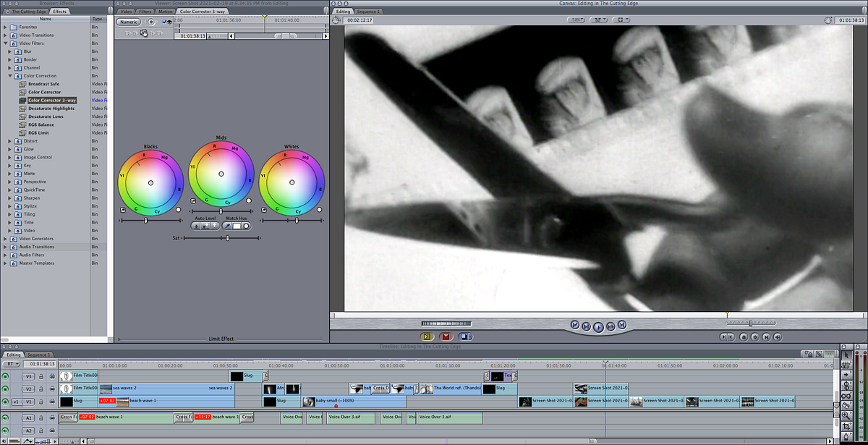Collapse the Color Correction bin
The height and width of the screenshot is (445, 868).
10,76
